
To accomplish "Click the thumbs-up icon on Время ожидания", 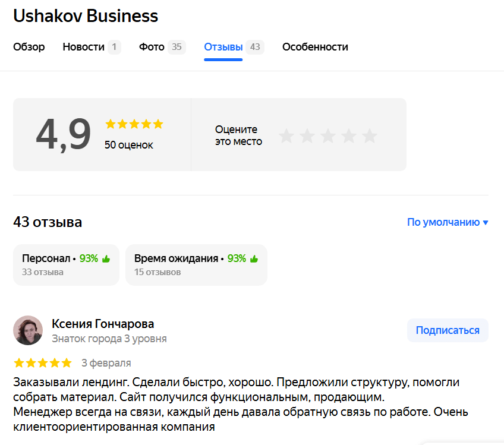I will click(254, 258).
